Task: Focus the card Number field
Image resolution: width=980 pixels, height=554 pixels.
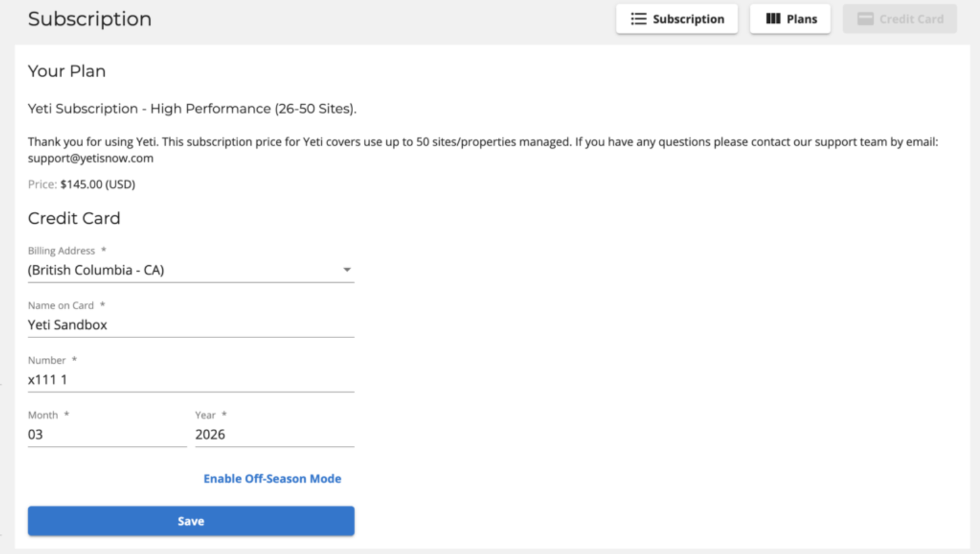Action: pos(191,380)
